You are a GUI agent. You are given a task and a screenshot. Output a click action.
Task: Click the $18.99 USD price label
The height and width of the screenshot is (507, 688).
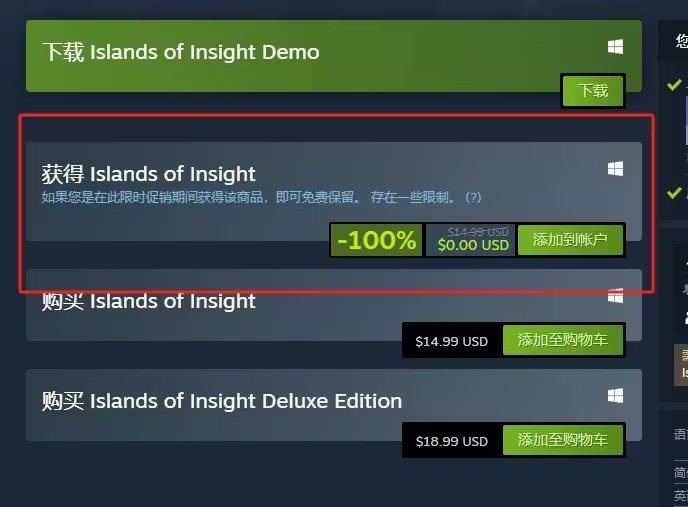click(x=452, y=442)
